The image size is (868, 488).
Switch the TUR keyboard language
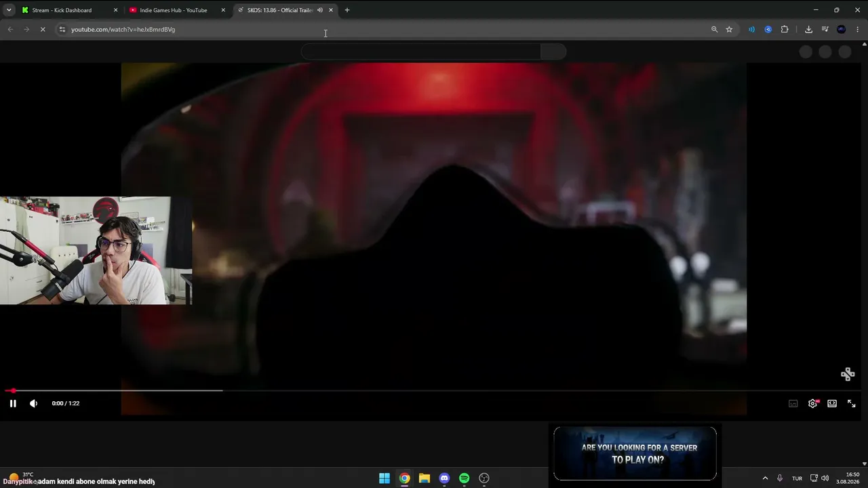click(797, 479)
